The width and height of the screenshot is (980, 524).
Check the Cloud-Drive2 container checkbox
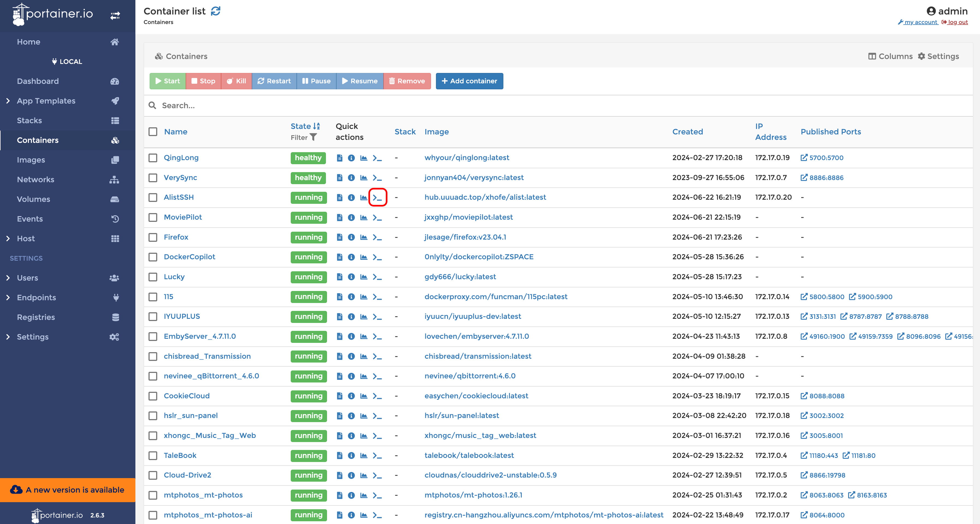point(153,475)
